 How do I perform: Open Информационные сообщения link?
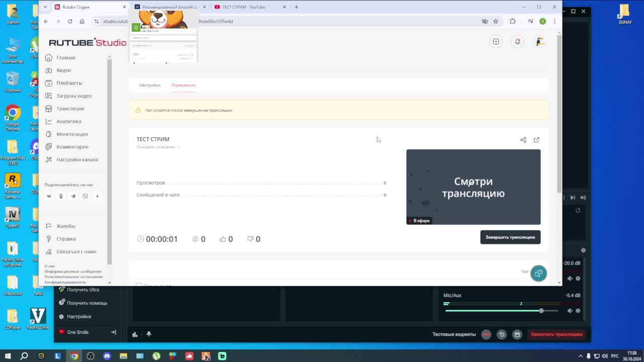[x=73, y=271]
